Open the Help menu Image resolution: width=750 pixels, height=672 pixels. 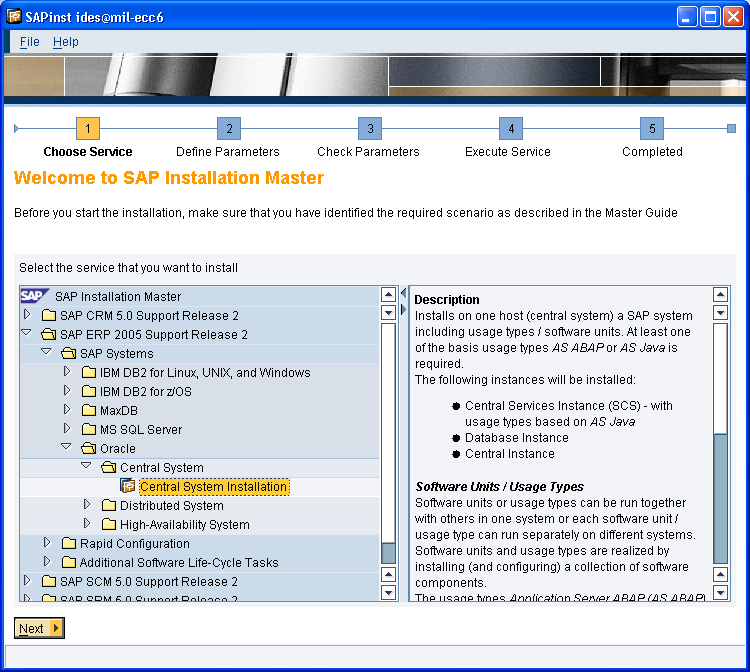pyautogui.click(x=66, y=42)
